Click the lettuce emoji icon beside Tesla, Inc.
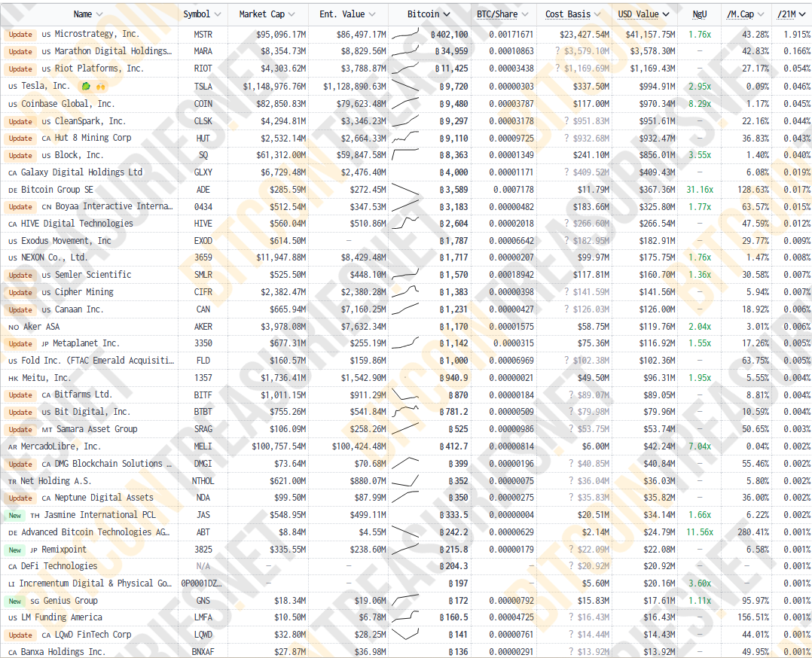812x658 pixels. coord(86,87)
